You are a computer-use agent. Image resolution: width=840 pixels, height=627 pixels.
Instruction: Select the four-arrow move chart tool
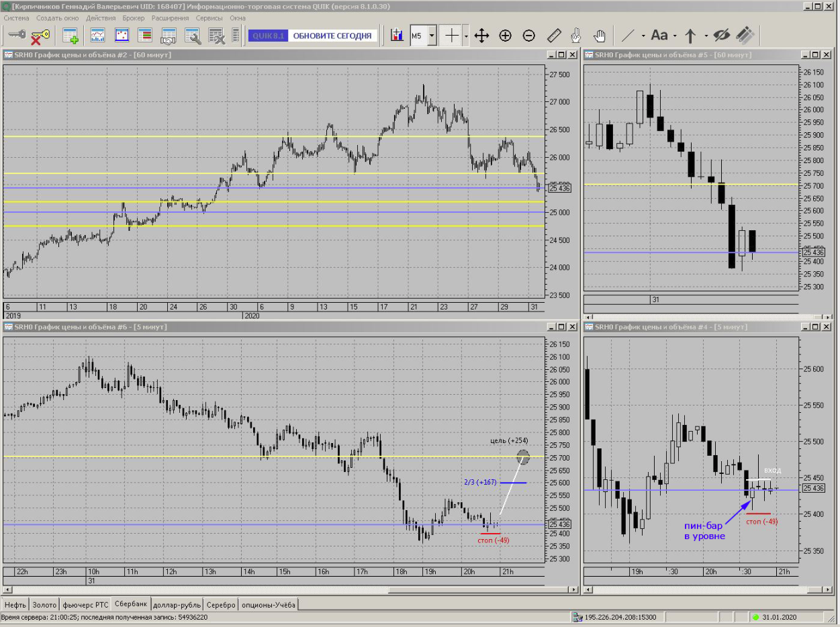pos(481,36)
